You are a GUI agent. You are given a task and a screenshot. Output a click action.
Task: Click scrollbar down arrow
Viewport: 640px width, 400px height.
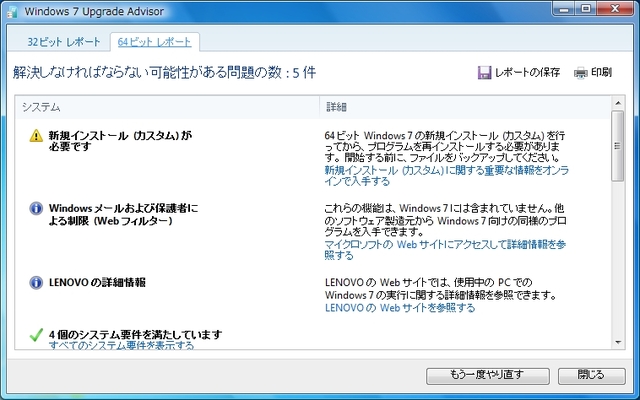(618, 342)
